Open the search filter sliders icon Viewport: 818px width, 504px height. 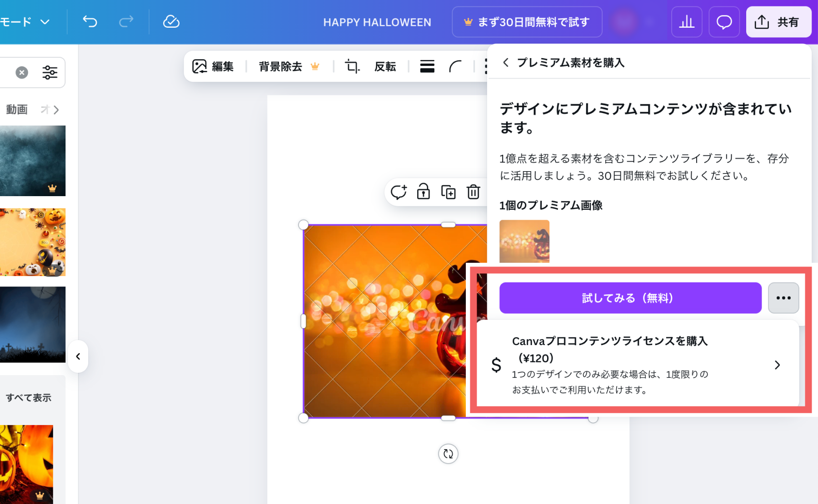click(50, 72)
